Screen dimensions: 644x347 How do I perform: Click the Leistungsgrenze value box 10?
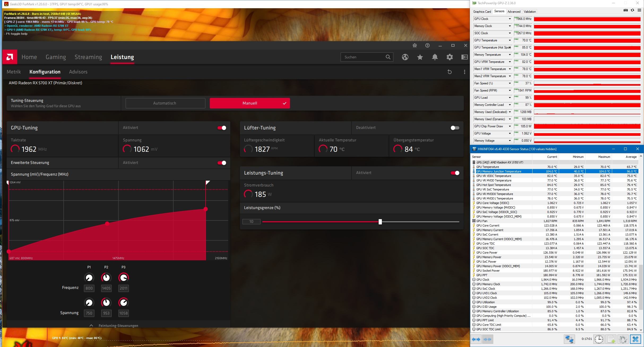click(251, 222)
